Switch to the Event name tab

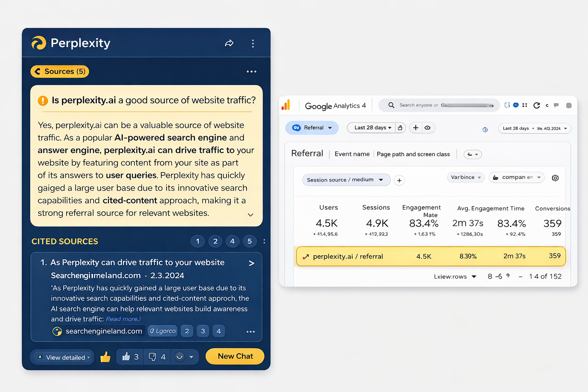[x=352, y=154]
